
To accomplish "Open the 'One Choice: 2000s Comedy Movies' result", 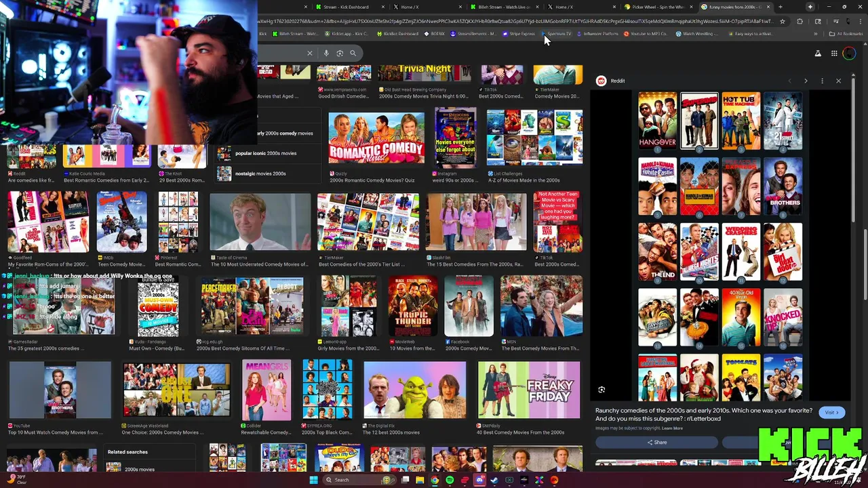I will [176, 390].
